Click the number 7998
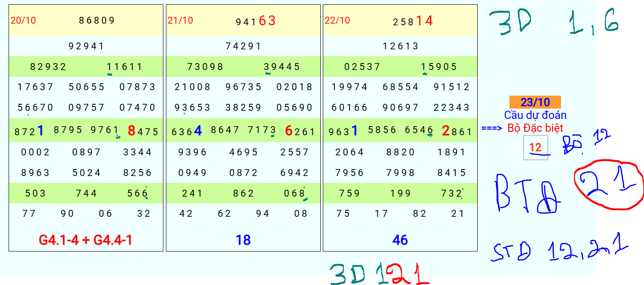Viewport: 644px width, 285px height. [401, 173]
